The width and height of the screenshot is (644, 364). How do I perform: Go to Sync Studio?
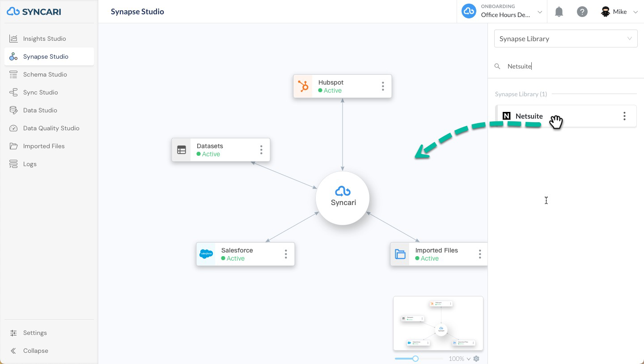click(x=49, y=92)
